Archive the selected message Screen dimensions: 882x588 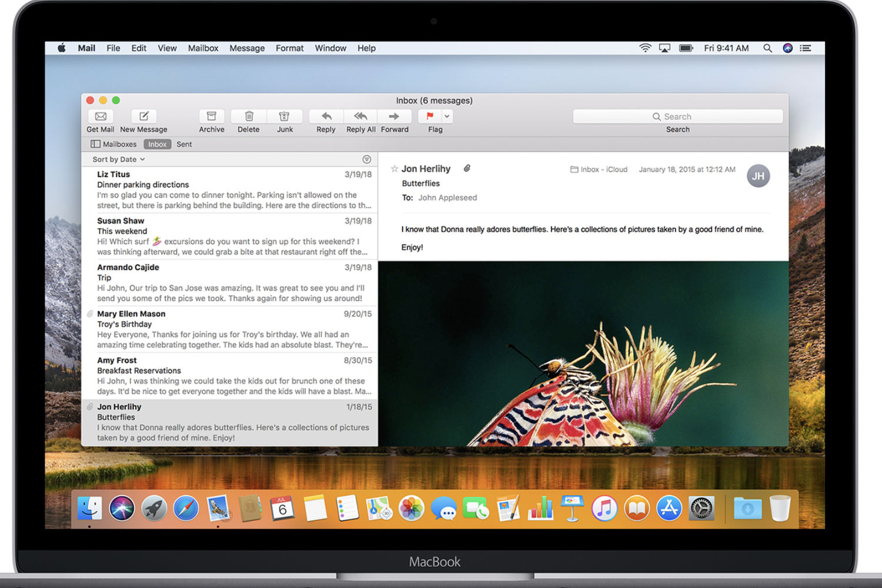212,116
